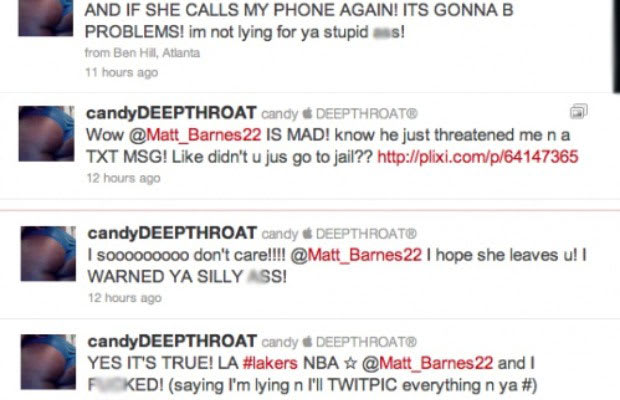Open the "12 hours ago" timestamp under the "SILLY" tweet
The height and width of the screenshot is (400, 620).
click(x=125, y=298)
